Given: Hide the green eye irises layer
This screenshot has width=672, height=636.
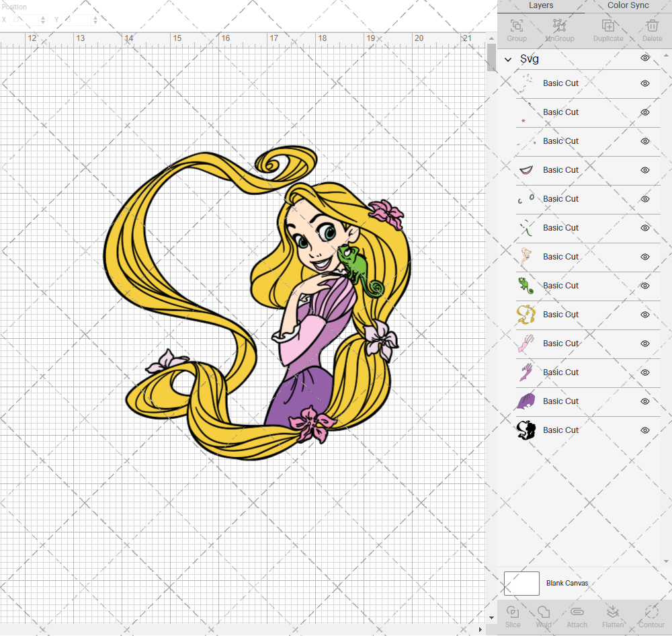Looking at the screenshot, I should 645,199.
